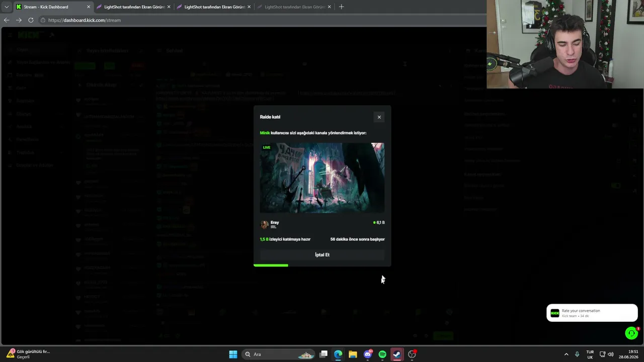Switch to the first LightShot browser tab
Image resolution: width=644 pixels, height=362 pixels.
134,7
